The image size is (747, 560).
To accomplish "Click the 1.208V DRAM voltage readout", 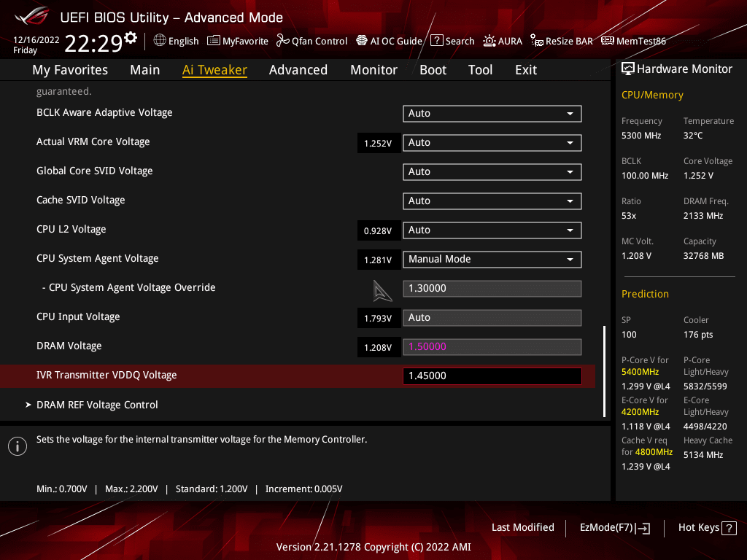I will [x=379, y=348].
